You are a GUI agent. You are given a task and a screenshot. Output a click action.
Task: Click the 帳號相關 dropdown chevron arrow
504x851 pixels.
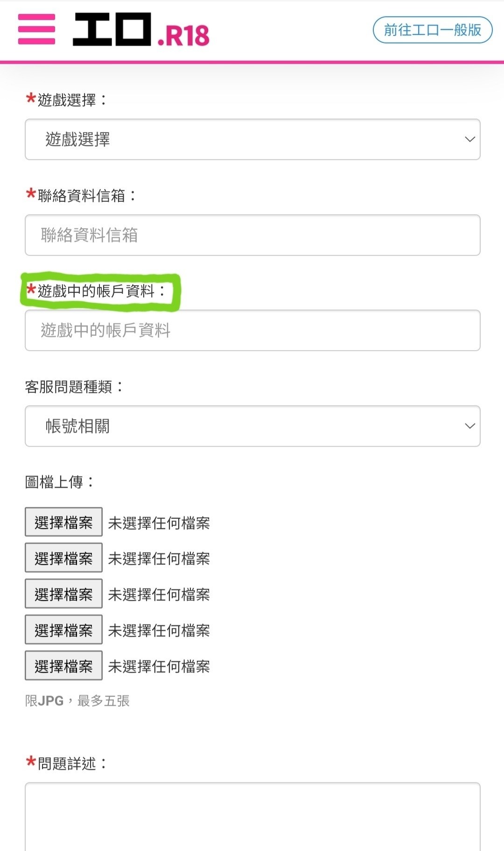tap(469, 426)
